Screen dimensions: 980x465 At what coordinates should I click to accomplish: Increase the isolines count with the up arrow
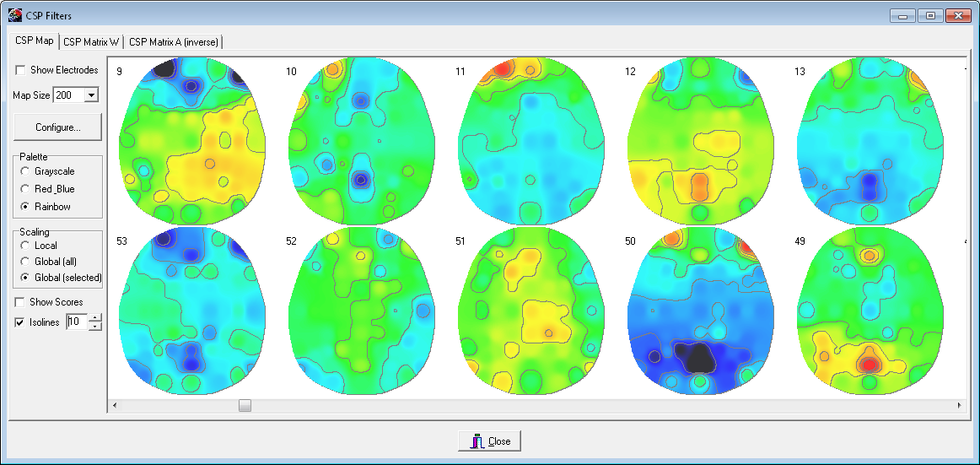95,319
